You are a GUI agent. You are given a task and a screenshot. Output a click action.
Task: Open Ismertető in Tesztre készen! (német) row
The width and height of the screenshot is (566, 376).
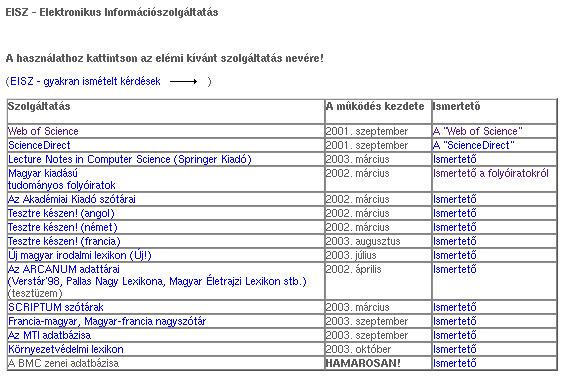coord(455,228)
